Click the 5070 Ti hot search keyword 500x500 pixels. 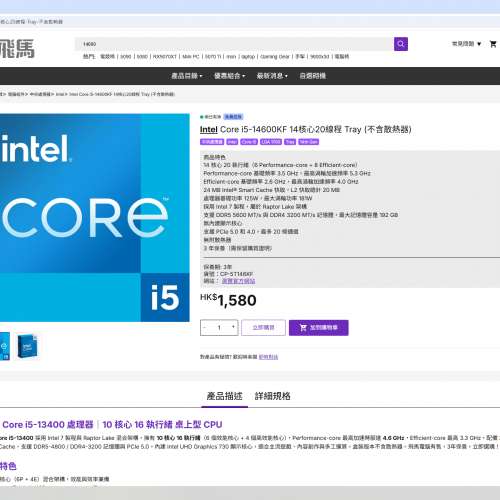click(x=213, y=57)
